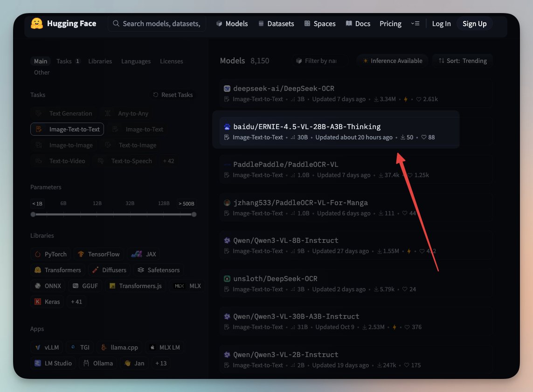
Task: Toggle the Image-to-Image task filter
Action: (63, 145)
